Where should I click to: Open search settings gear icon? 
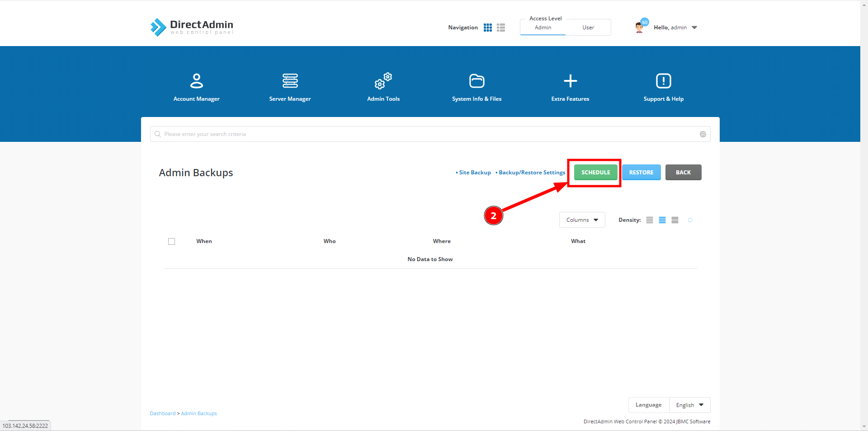(x=703, y=134)
